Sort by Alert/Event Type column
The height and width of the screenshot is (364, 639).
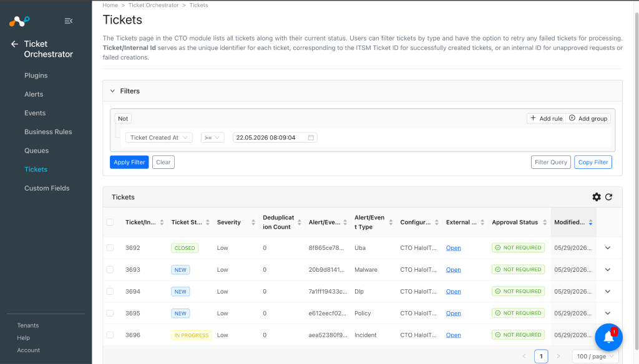pos(391,223)
